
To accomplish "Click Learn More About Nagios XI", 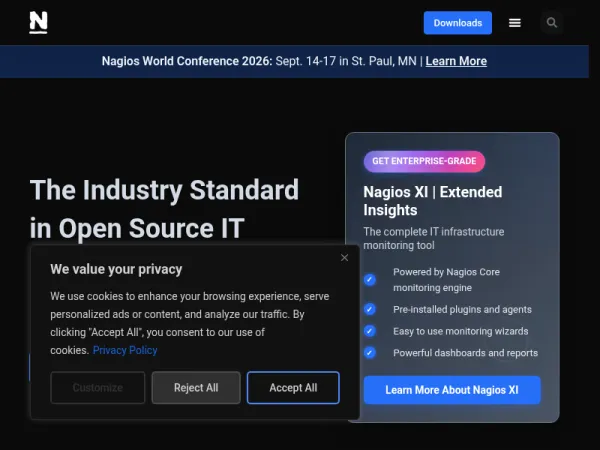I will [452, 390].
